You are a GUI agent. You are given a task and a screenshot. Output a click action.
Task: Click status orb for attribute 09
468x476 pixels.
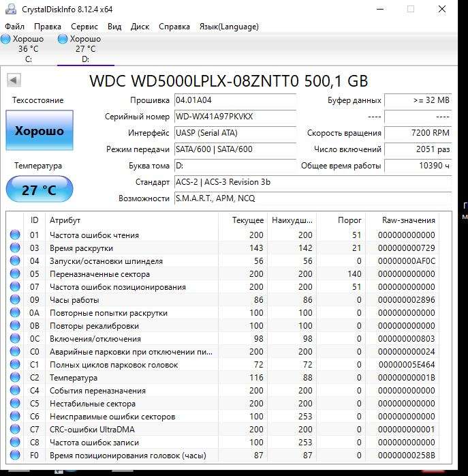(x=15, y=299)
